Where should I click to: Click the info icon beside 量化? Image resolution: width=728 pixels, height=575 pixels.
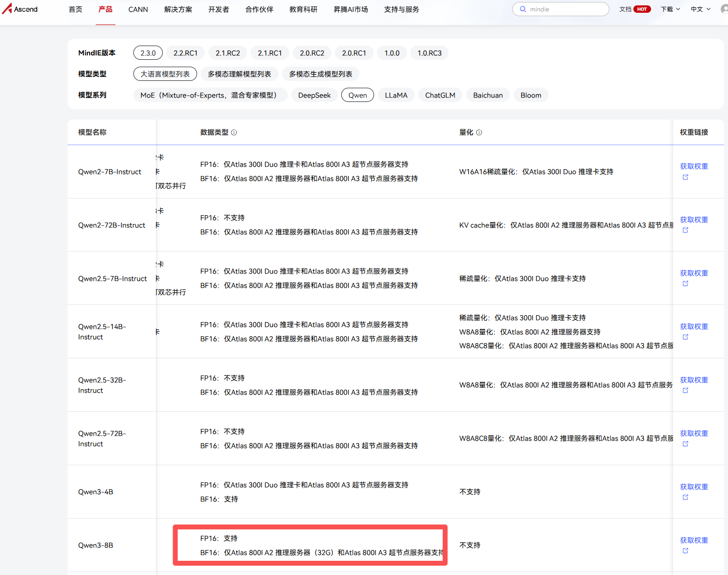coord(479,132)
